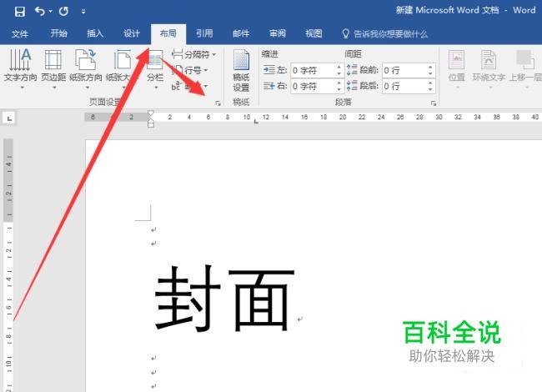Click the 右 indent input field
The height and width of the screenshot is (392, 542).
pyautogui.click(x=314, y=86)
